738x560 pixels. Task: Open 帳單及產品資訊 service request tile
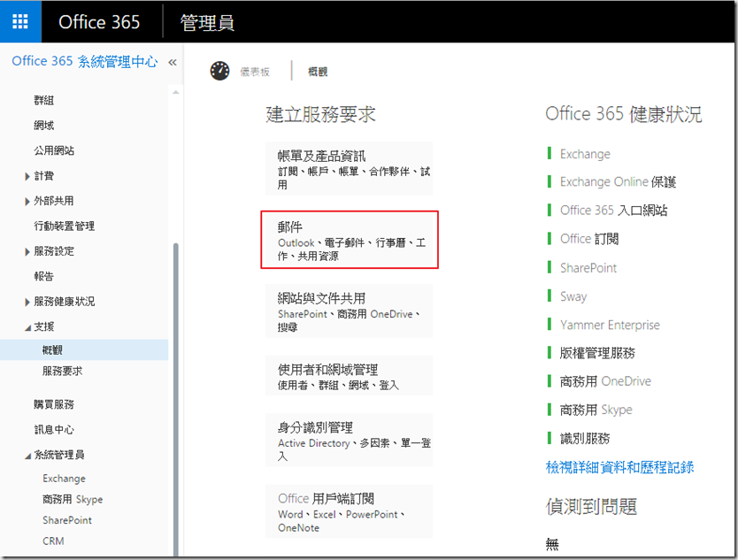[350, 168]
